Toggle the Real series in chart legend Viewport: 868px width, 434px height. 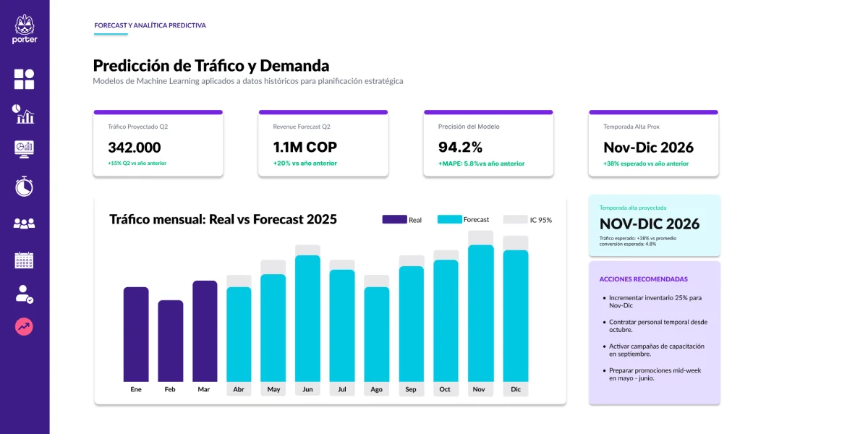click(x=404, y=219)
